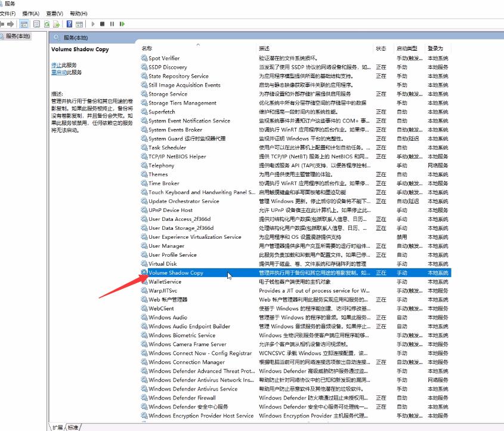This screenshot has height=431, width=504.
Task: Select the State Repository Service row
Action: coord(296,76)
